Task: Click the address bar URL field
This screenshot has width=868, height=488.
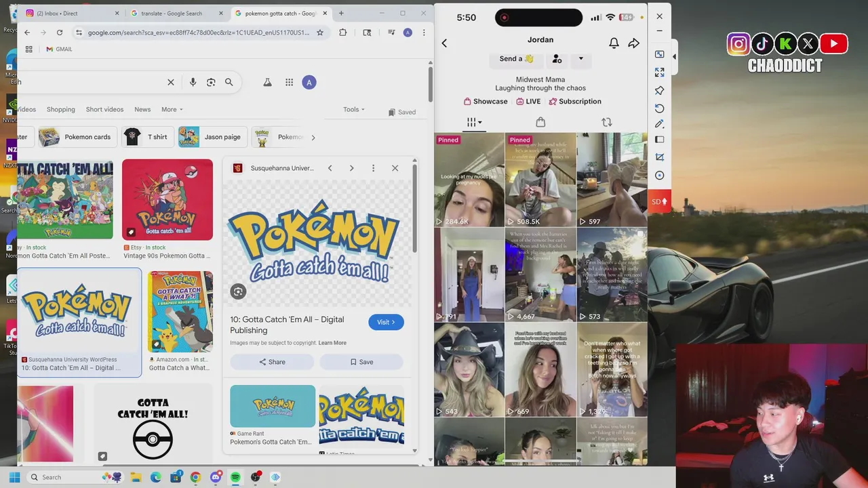Action: (198, 33)
